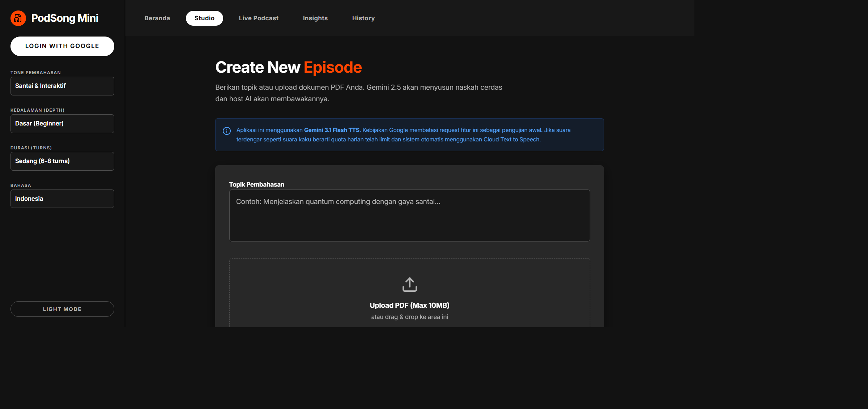Screen dimensions: 868x409
Task: Click the 'TONE PEMBAHASAN' sidebar label
Action: [35, 73]
